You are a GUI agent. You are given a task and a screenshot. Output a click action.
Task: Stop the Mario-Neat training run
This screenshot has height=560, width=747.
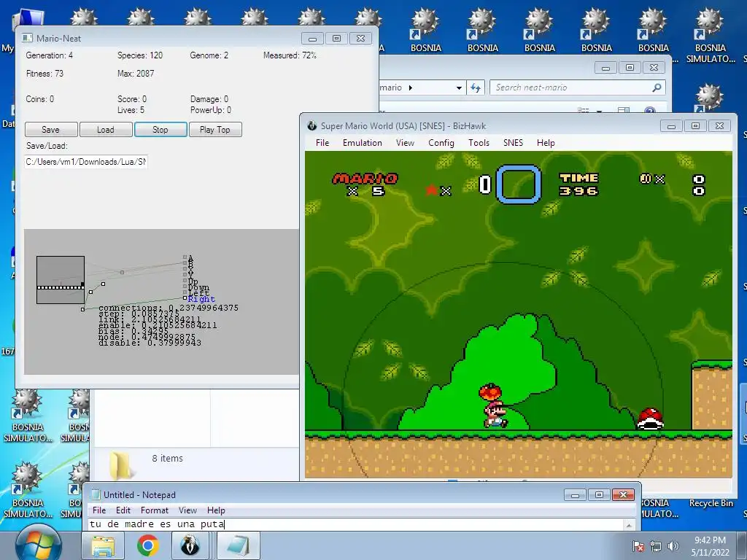[160, 130]
